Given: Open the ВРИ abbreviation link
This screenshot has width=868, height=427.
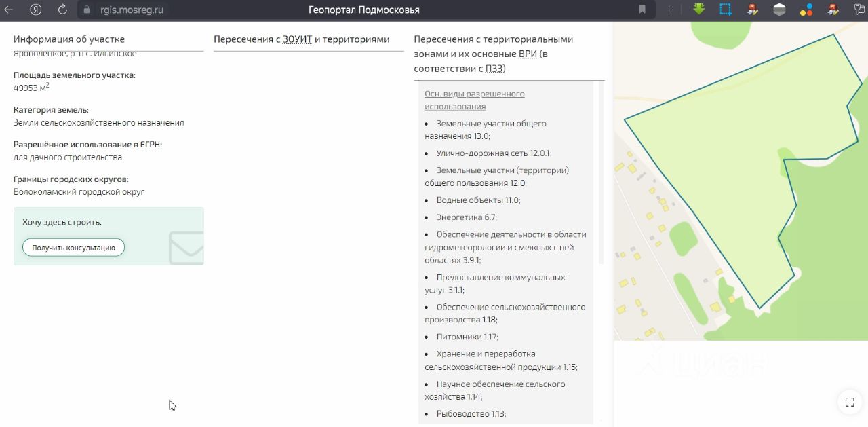Looking at the screenshot, I should click(x=528, y=54).
